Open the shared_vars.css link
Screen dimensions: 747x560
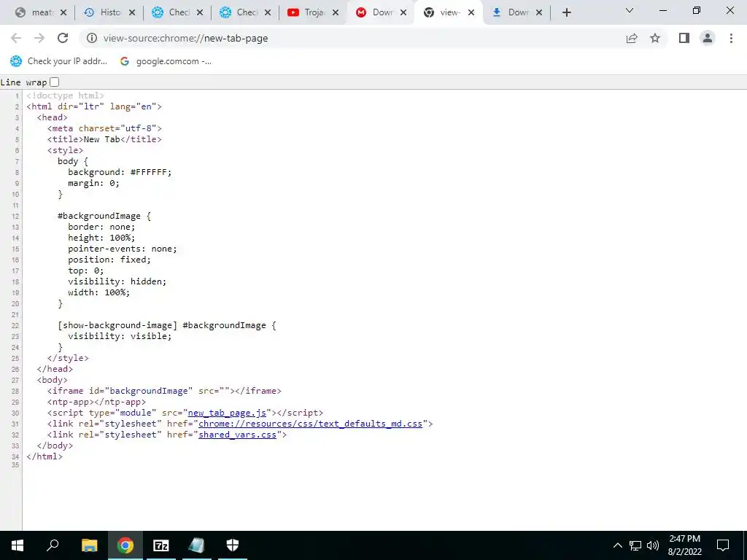(x=237, y=435)
